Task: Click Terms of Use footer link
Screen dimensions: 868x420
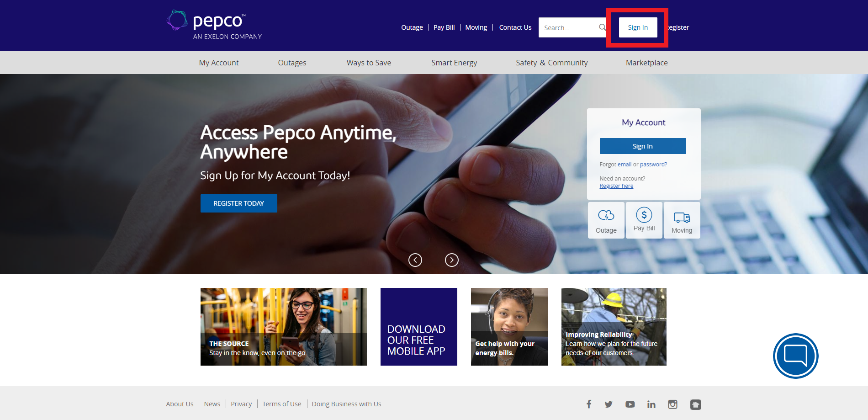Action: click(x=282, y=404)
